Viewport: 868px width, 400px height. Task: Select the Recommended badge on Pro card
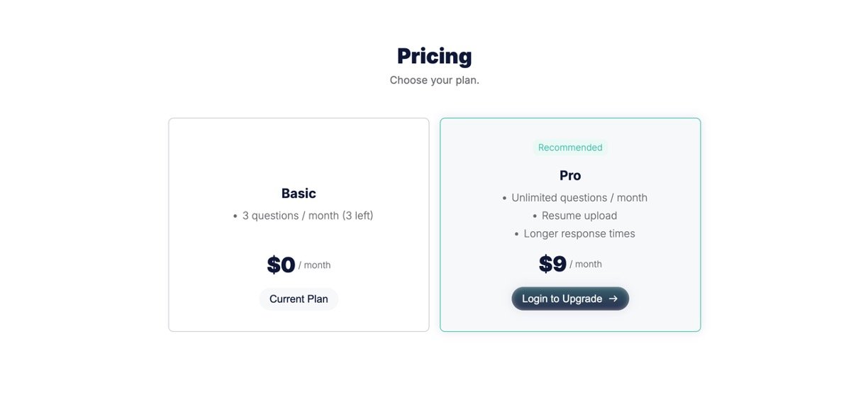pyautogui.click(x=570, y=148)
